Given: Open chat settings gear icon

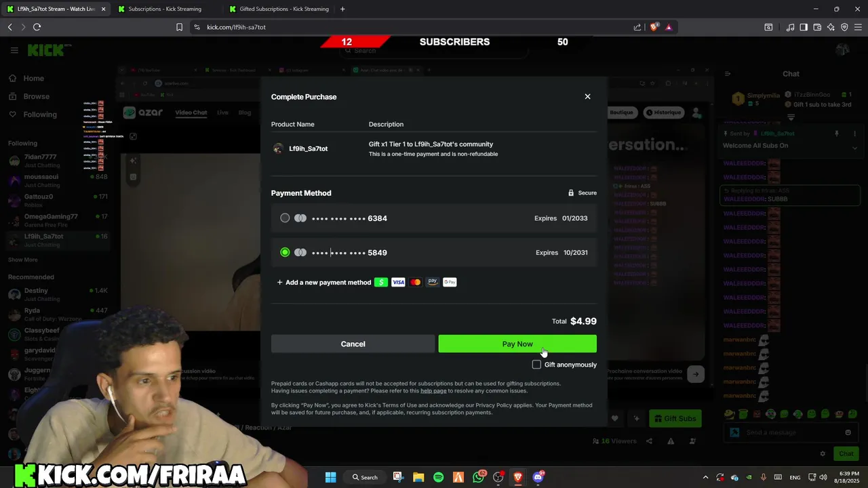Looking at the screenshot, I should [823, 453].
